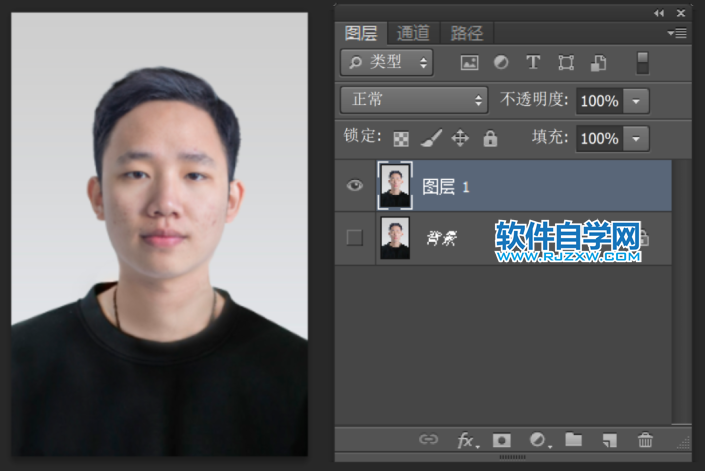Lock image pixels brush icon

tap(431, 138)
